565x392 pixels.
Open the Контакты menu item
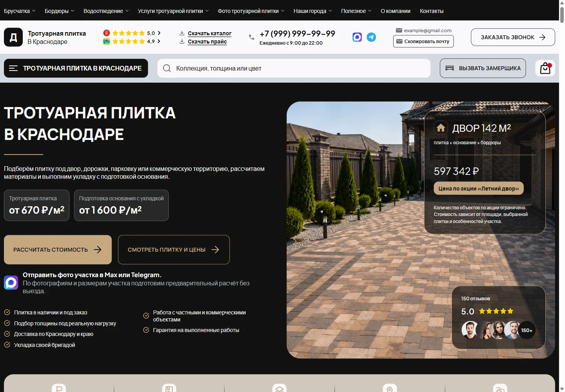coord(432,11)
